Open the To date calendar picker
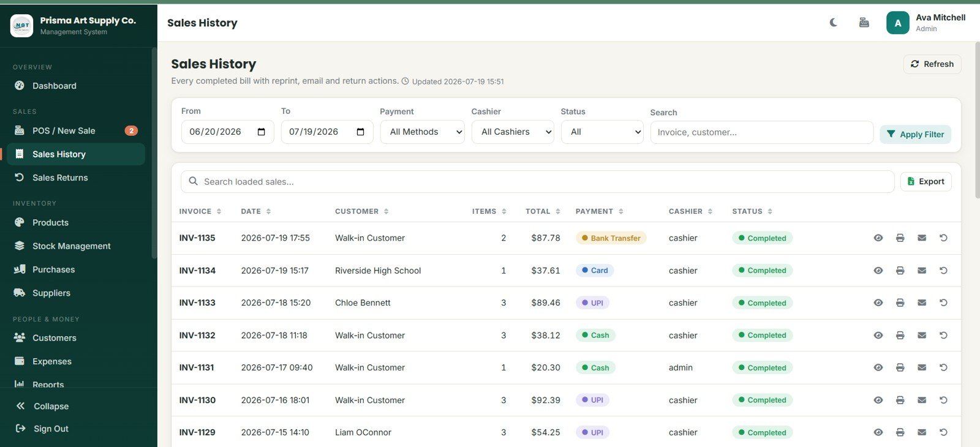This screenshot has width=980, height=447. 360,132
